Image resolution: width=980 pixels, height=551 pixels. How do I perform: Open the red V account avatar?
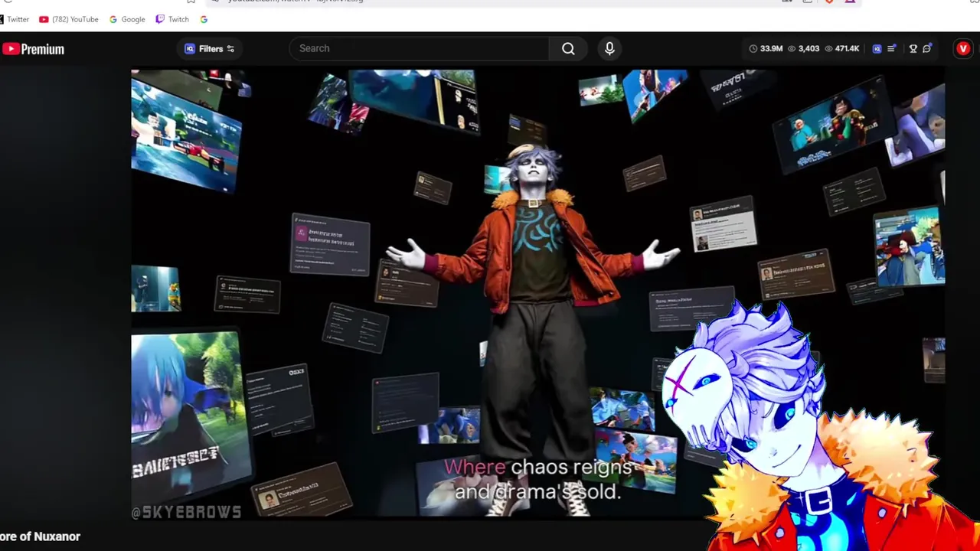963,49
